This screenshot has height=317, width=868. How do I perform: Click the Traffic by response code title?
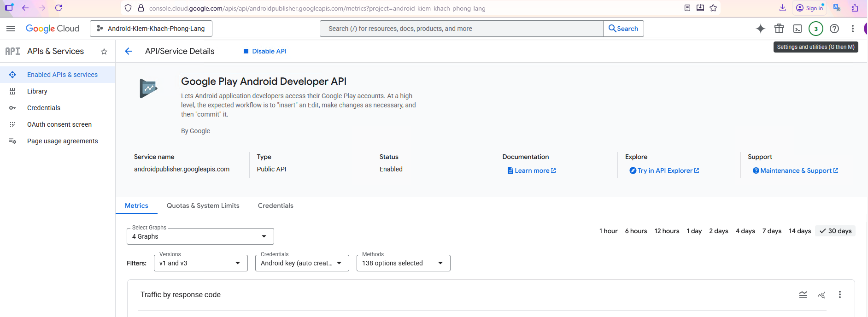click(x=181, y=295)
